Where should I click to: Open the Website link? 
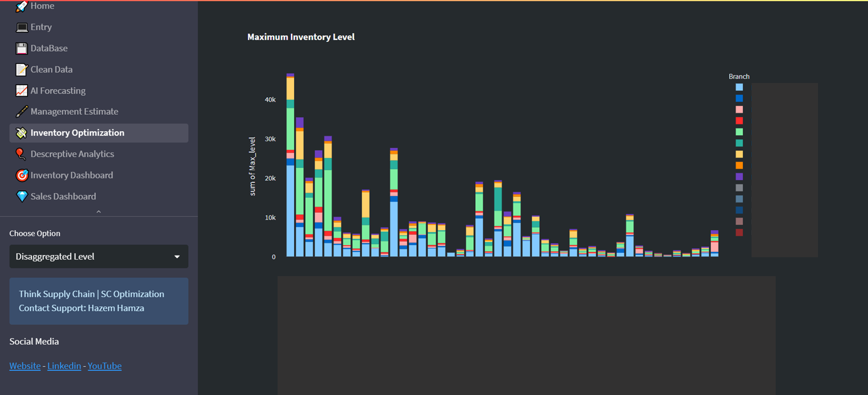pyautogui.click(x=25, y=366)
